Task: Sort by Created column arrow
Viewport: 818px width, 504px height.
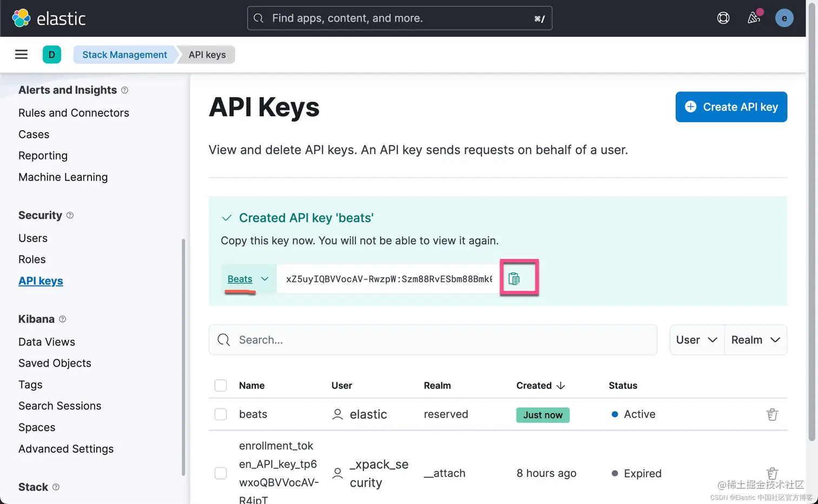Action: pos(560,386)
